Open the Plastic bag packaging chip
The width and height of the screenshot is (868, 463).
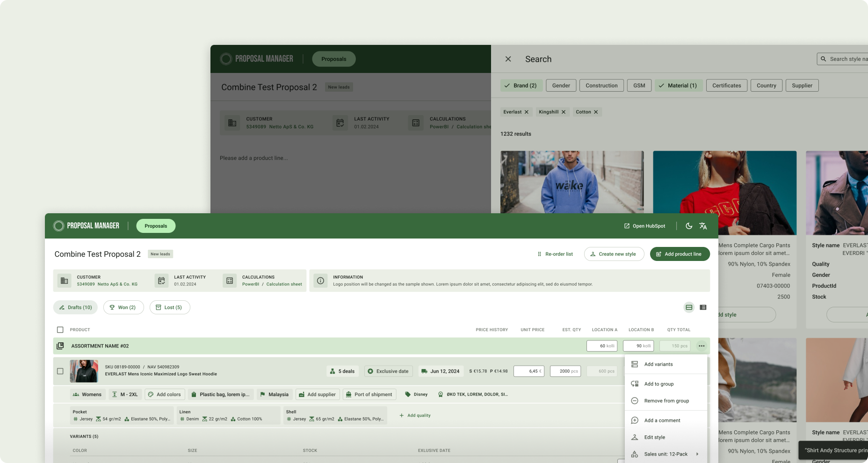click(221, 394)
